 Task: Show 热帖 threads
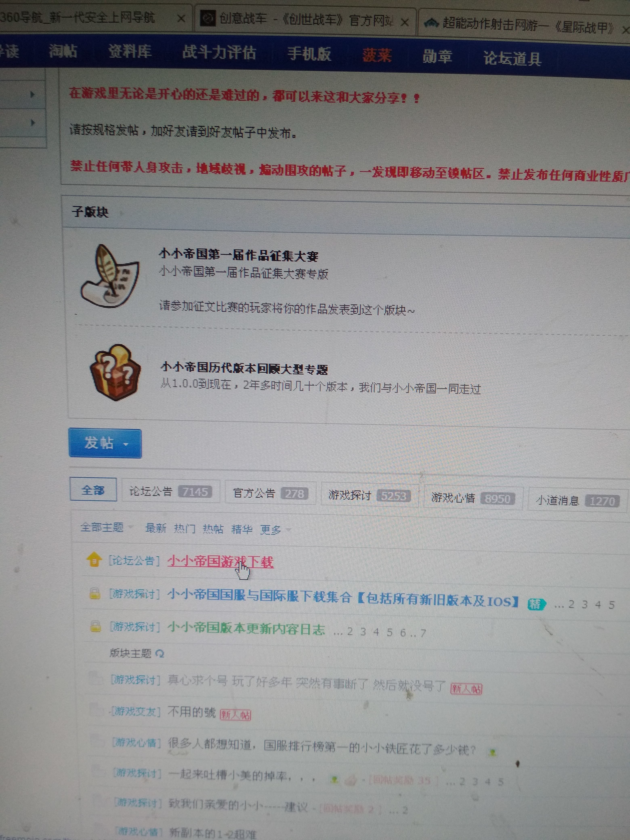pos(213,529)
